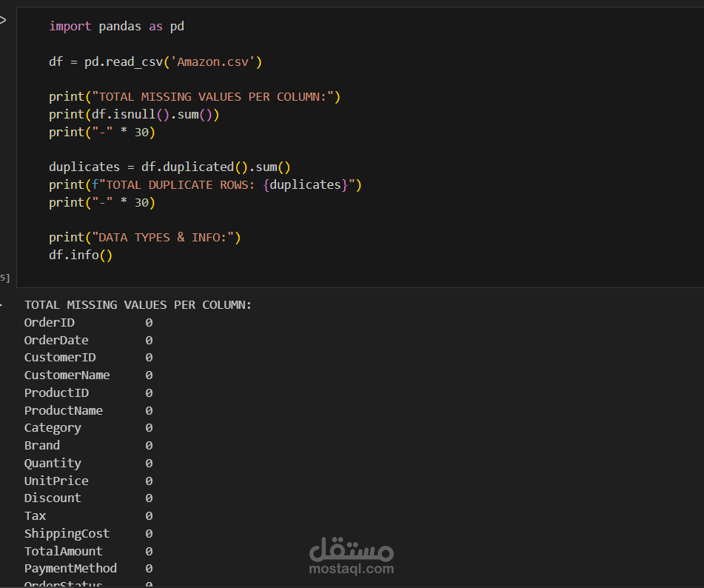
Task: Click the 'Amazon.csv' filename string
Action: tap(217, 61)
